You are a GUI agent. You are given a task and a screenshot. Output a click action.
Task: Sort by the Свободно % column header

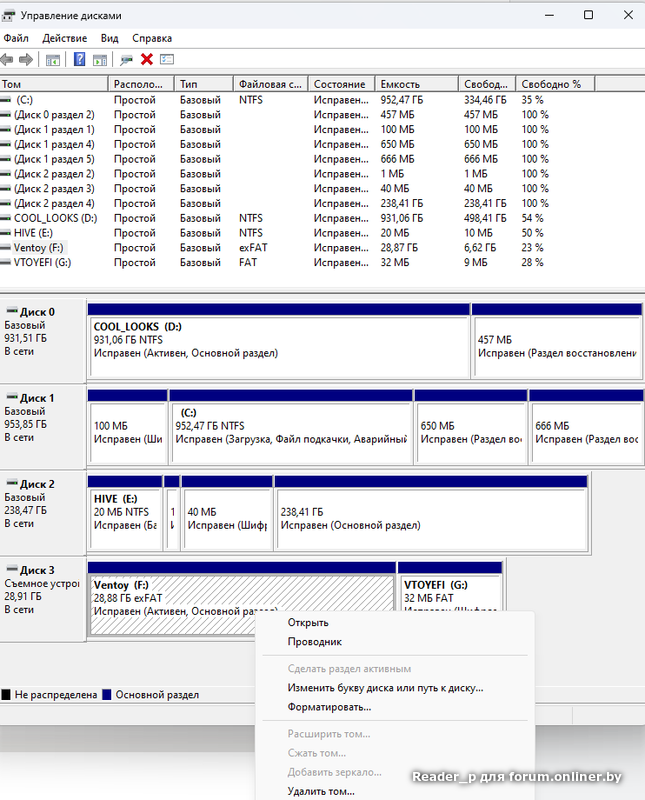pos(551,85)
